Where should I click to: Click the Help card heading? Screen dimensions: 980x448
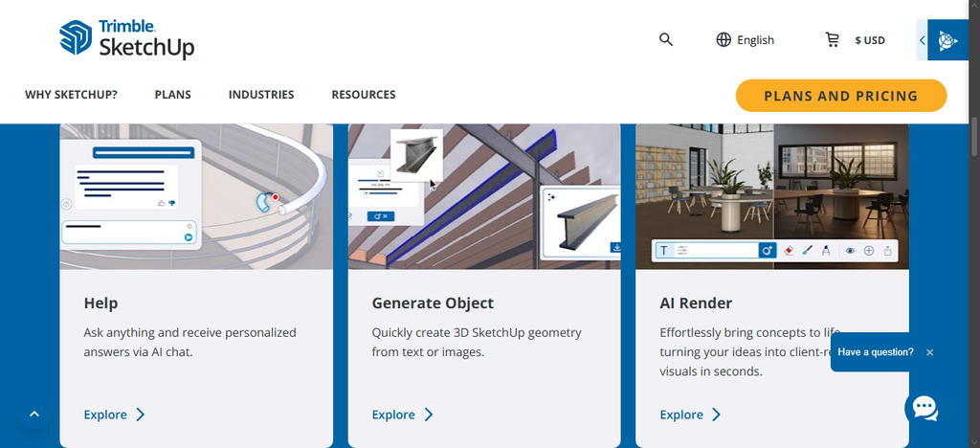tap(100, 303)
